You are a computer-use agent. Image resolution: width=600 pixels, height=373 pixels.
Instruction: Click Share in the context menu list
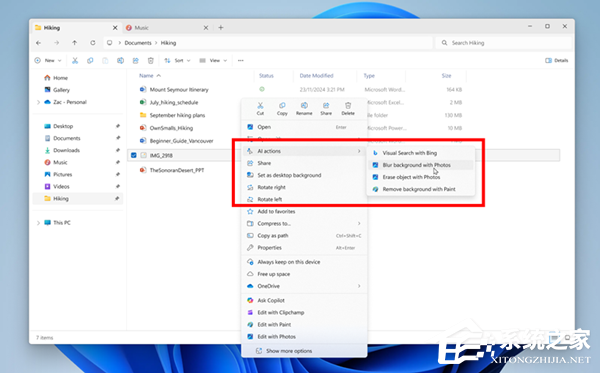tap(304, 163)
